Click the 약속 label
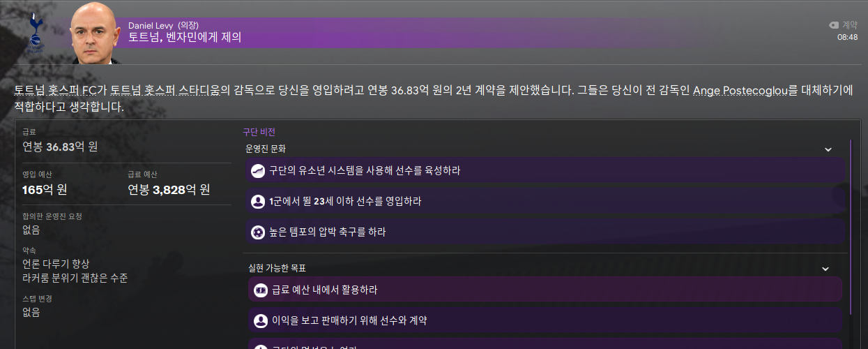 [x=29, y=250]
